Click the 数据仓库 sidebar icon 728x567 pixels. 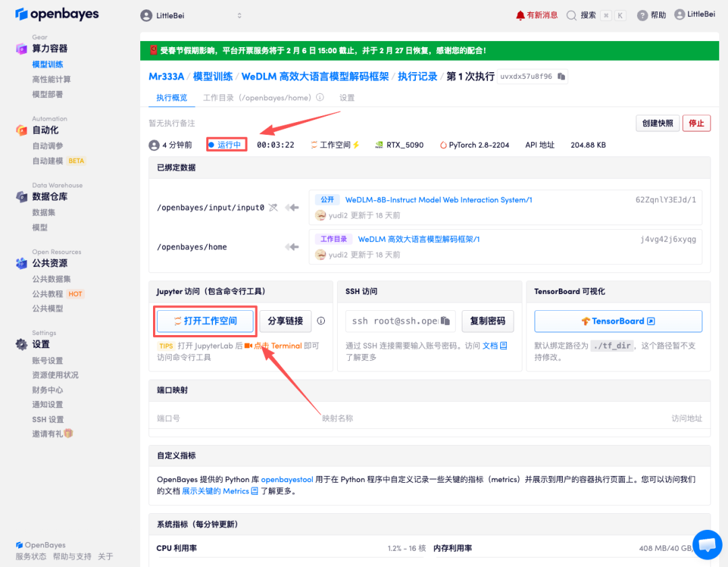click(22, 196)
